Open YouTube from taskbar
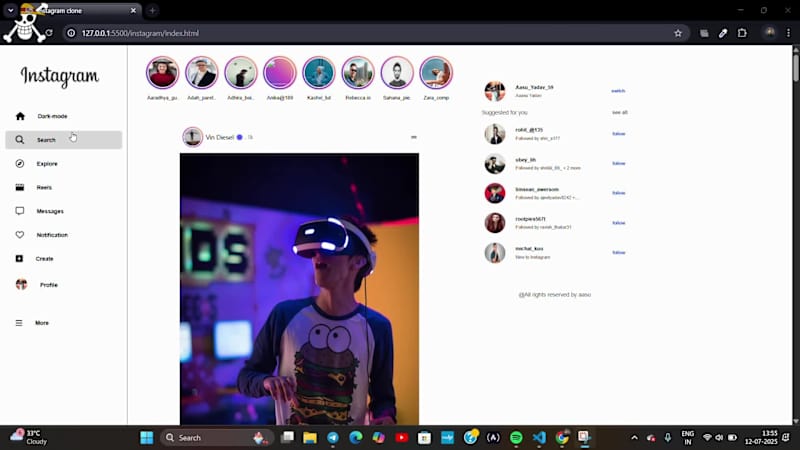 [x=402, y=438]
